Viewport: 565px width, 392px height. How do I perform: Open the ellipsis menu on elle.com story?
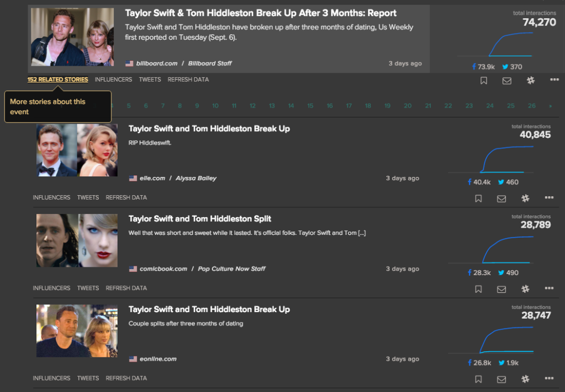[549, 197]
